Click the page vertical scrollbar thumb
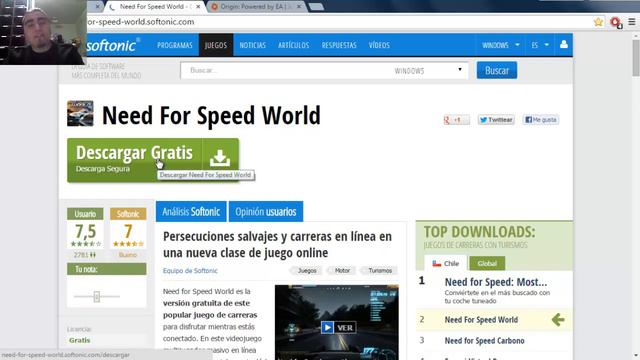Image resolution: width=640 pixels, height=360 pixels. (x=636, y=57)
